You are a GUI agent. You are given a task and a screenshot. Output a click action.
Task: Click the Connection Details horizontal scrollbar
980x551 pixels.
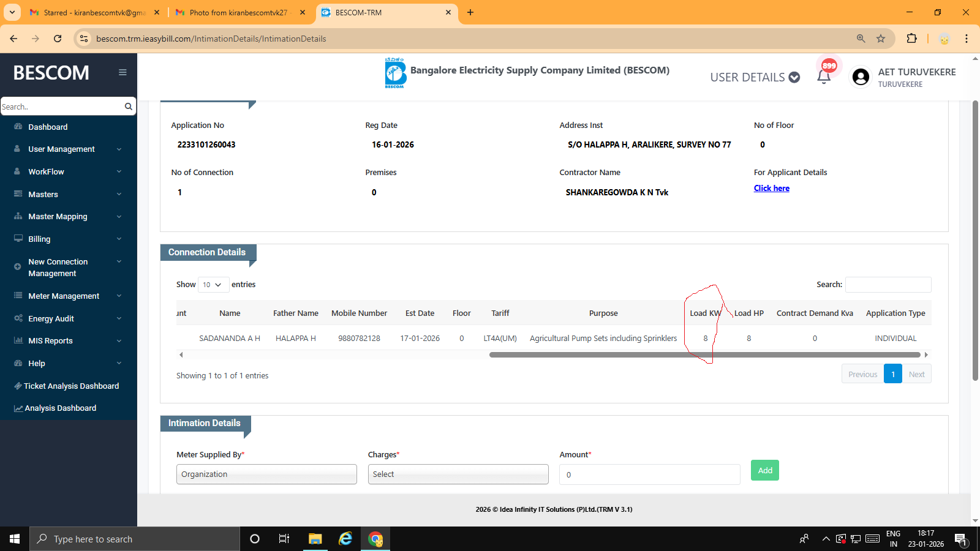coord(704,354)
